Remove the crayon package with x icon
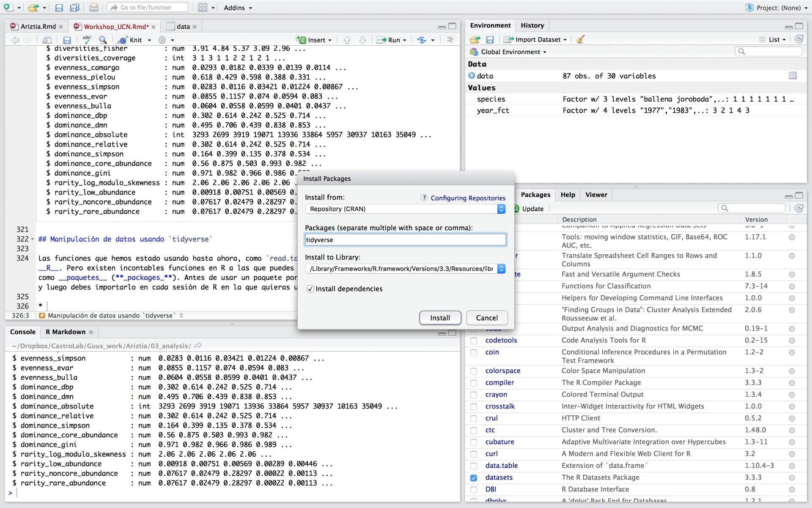This screenshot has height=508, width=812. pos(792,395)
